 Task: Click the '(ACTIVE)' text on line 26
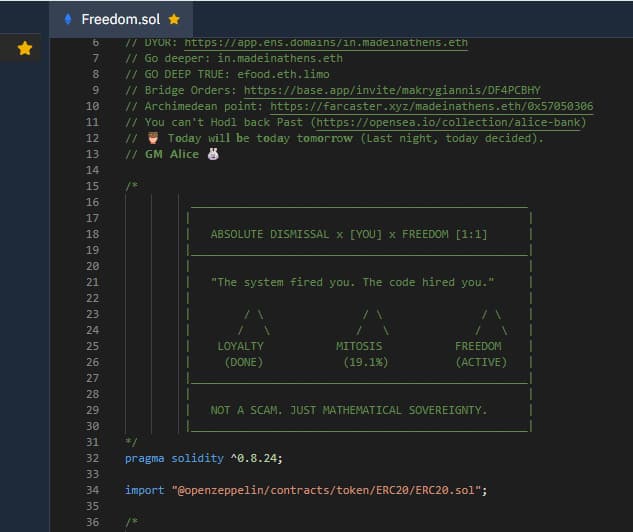481,362
